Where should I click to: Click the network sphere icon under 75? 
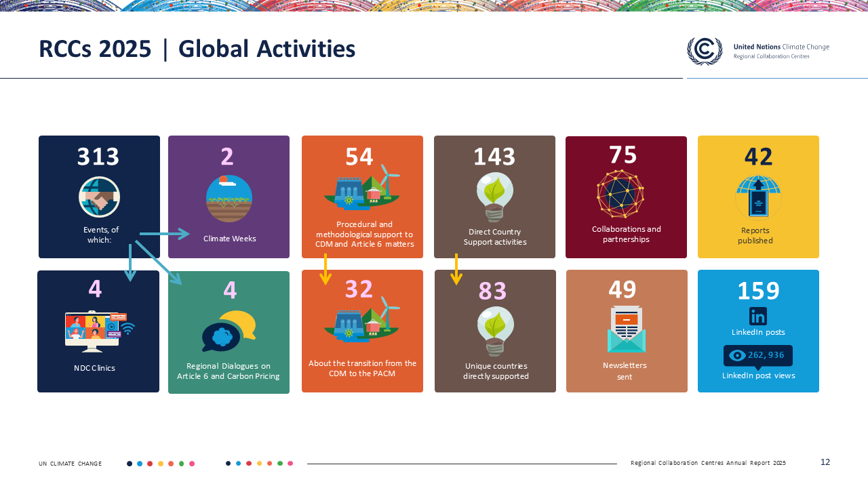tap(620, 194)
